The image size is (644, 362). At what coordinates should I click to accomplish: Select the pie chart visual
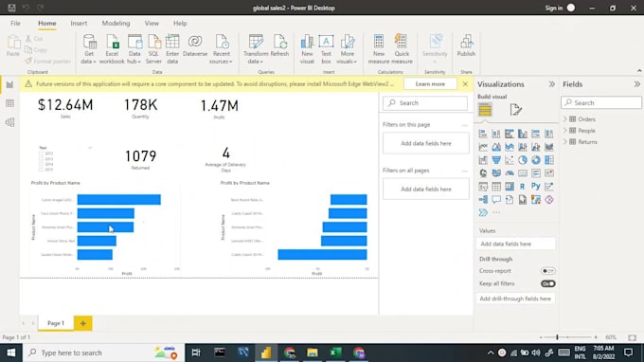tap(523, 160)
